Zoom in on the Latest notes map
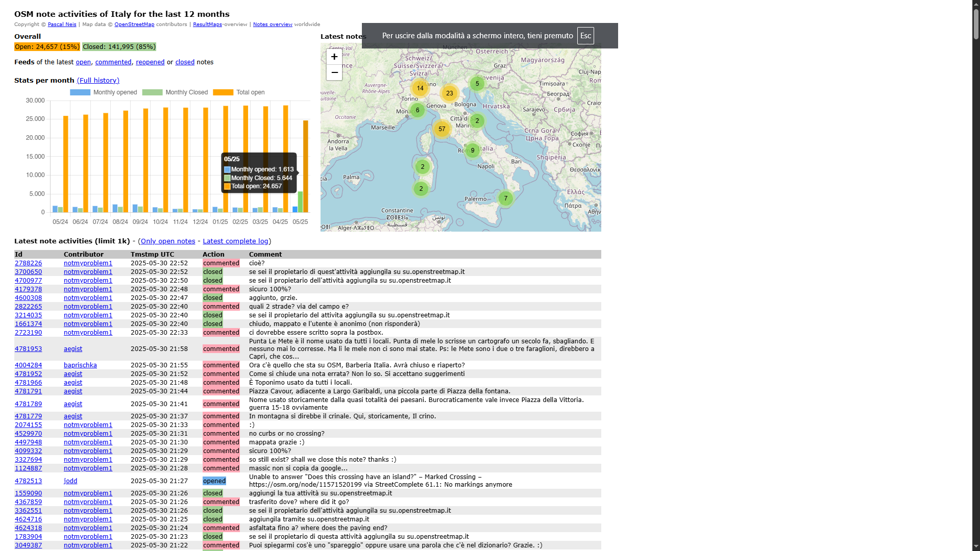The height and width of the screenshot is (551, 980). [x=334, y=57]
